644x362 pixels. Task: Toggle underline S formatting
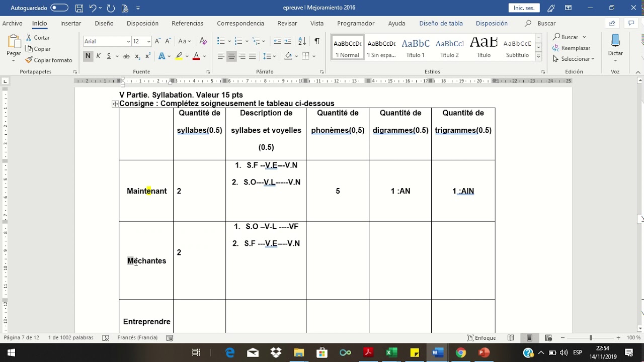(x=109, y=56)
